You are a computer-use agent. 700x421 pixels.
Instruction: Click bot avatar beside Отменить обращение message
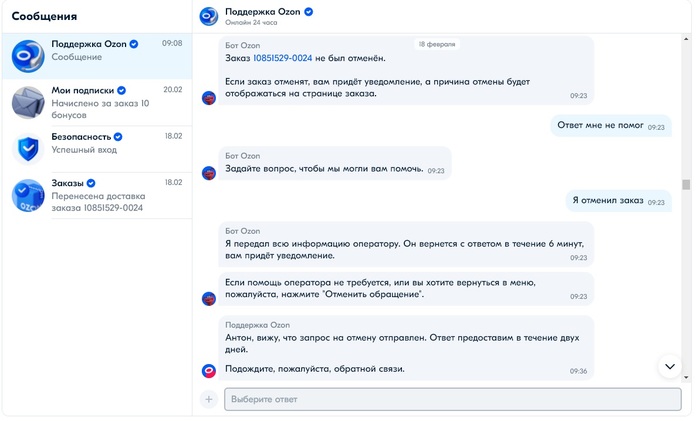click(209, 298)
